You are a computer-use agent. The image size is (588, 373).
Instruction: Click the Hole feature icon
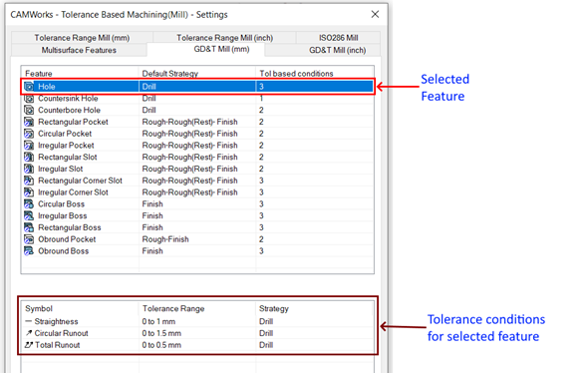pyautogui.click(x=29, y=87)
